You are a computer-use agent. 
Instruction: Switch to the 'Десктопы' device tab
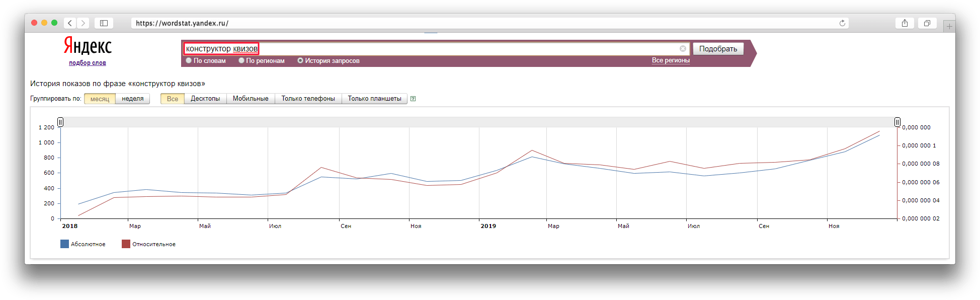[205, 99]
